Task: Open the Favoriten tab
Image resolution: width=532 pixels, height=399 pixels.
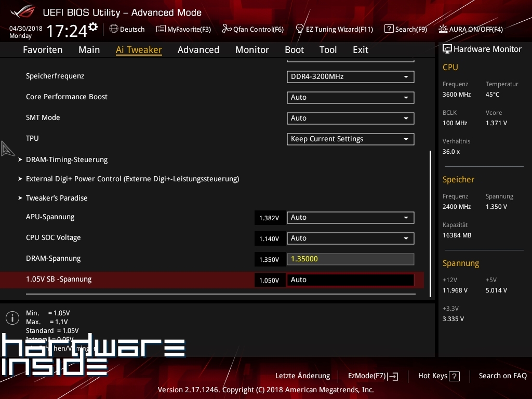Action: [x=43, y=50]
